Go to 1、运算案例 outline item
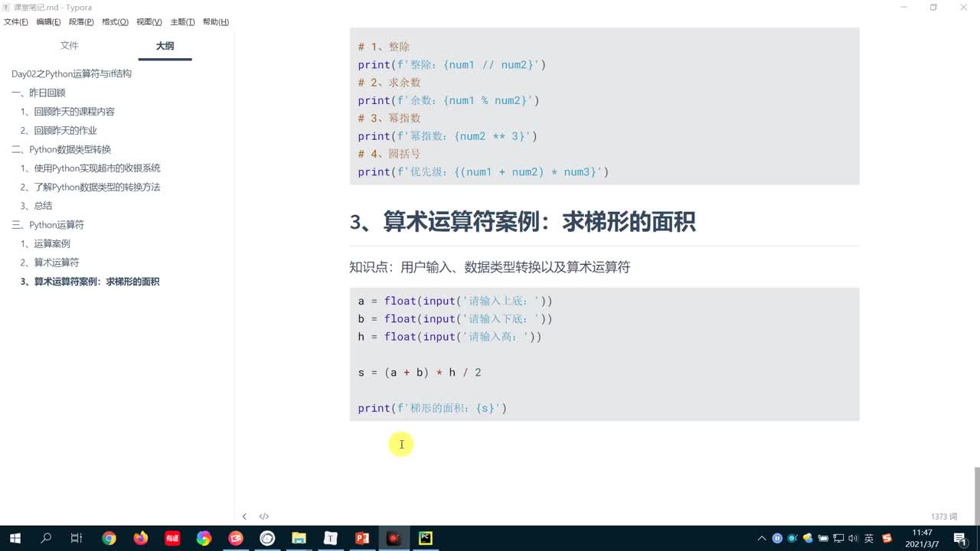 coord(45,243)
